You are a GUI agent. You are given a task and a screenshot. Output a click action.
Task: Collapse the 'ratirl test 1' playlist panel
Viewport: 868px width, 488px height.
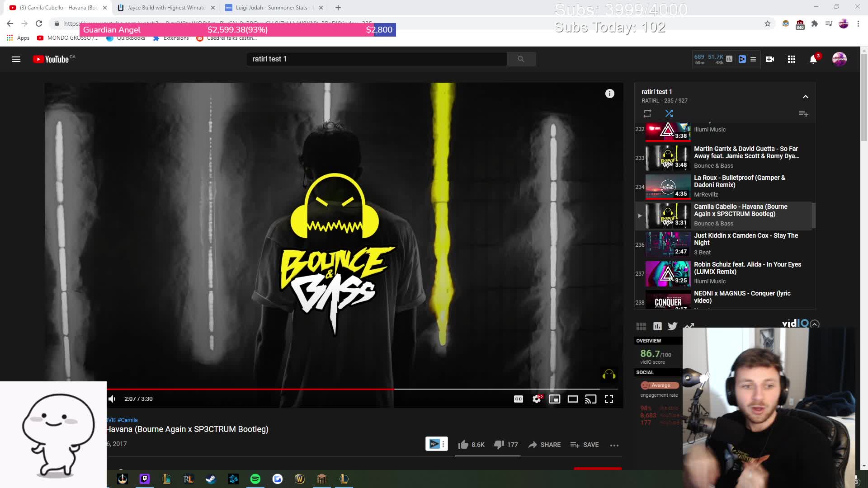[x=806, y=97]
